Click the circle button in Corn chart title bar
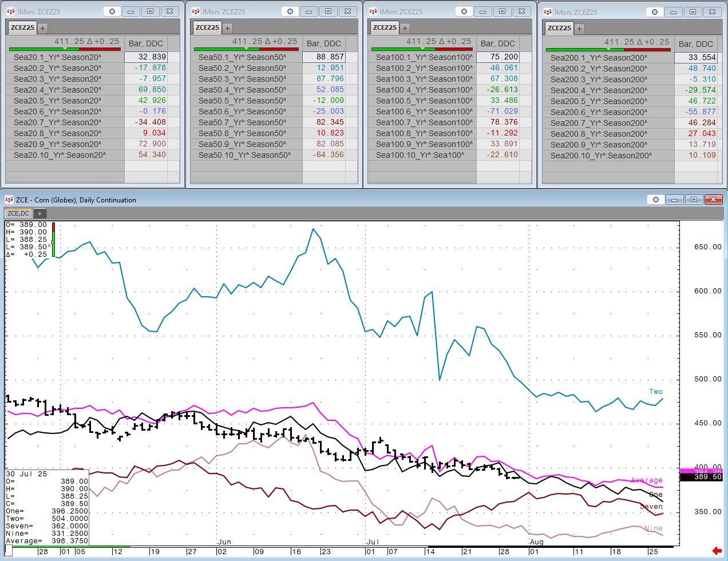Viewport: 728px width, 561px height. pyautogui.click(x=655, y=200)
